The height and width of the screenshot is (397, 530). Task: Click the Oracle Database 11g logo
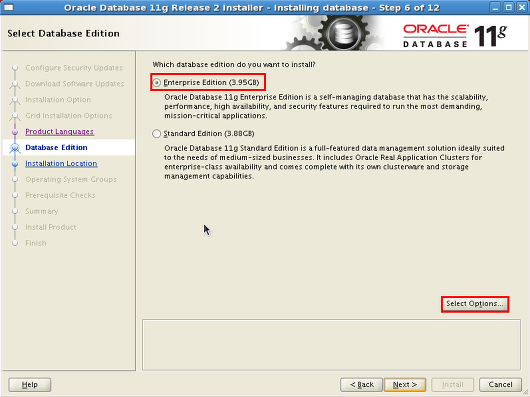(455, 35)
